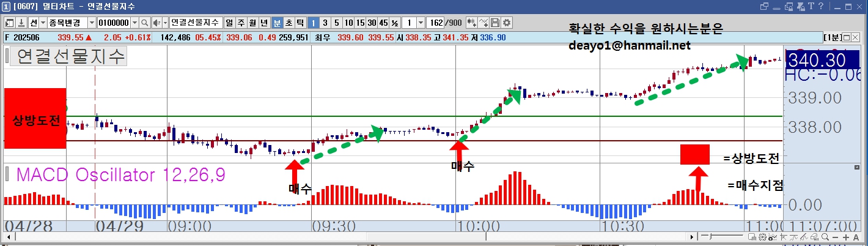Open the 종목변경 dropdown arrow
The height and width of the screenshot is (246, 868).
92,23
